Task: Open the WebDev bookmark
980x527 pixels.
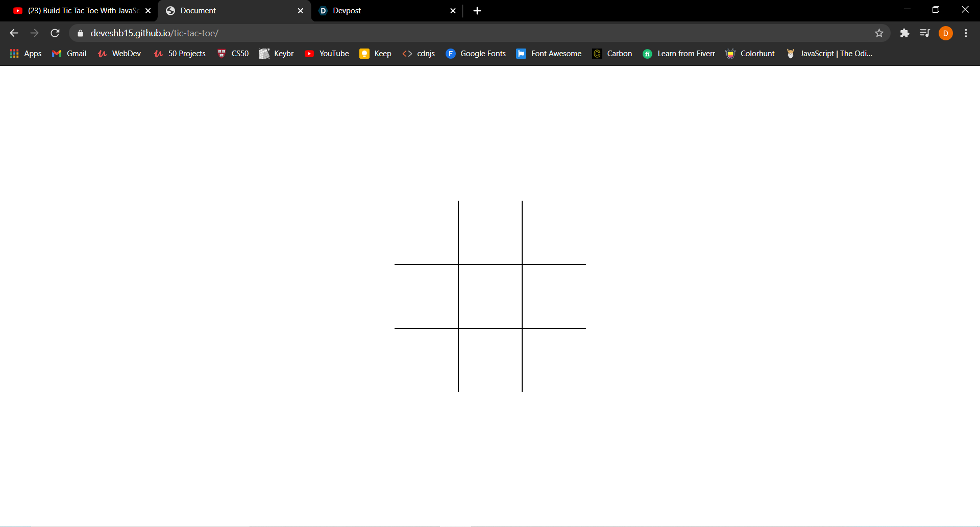Action: coord(119,54)
